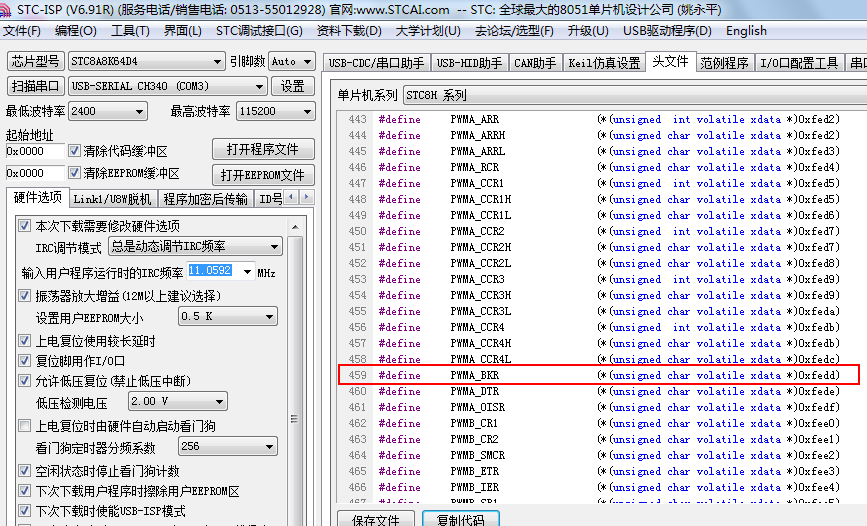The height and width of the screenshot is (526, 867).
Task: Toggle 清除代码缓冲区 checkbox
Action: 74,151
